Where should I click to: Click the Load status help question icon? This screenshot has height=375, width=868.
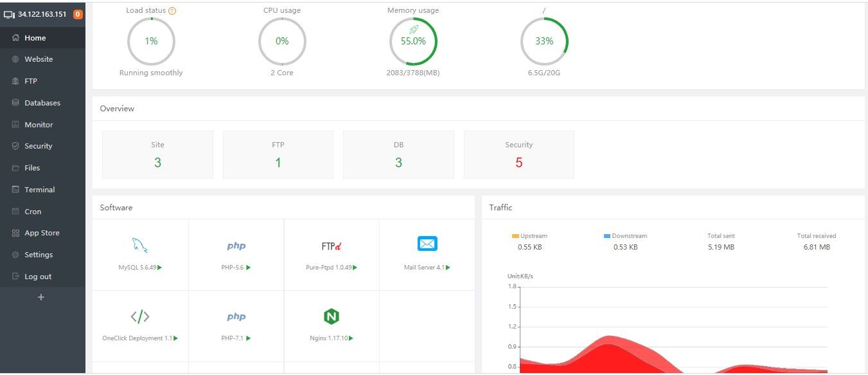click(172, 11)
